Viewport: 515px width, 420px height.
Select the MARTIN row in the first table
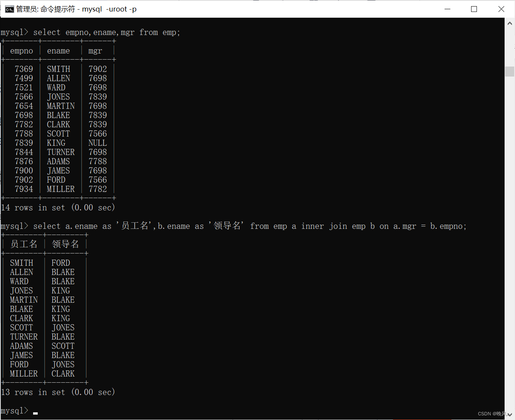point(58,106)
